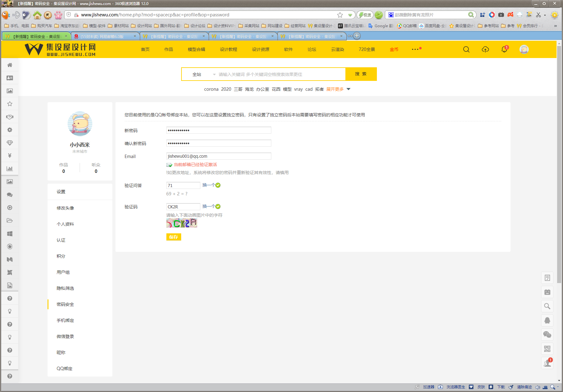Click the floating document note icon at right

pos(547,278)
